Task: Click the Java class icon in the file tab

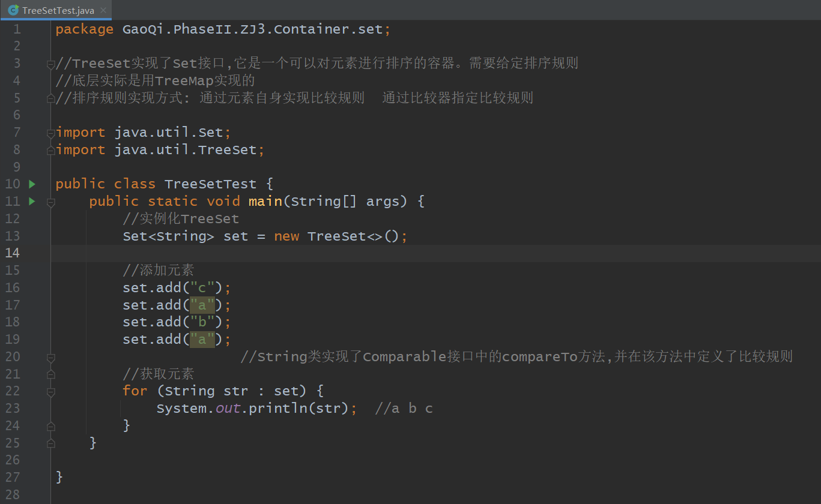Action: click(13, 10)
